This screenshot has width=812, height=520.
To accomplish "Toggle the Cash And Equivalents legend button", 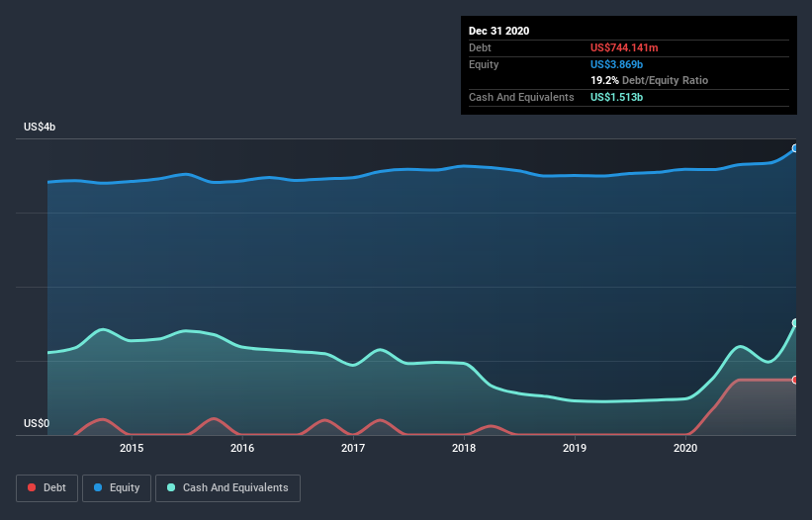I will pyautogui.click(x=227, y=488).
